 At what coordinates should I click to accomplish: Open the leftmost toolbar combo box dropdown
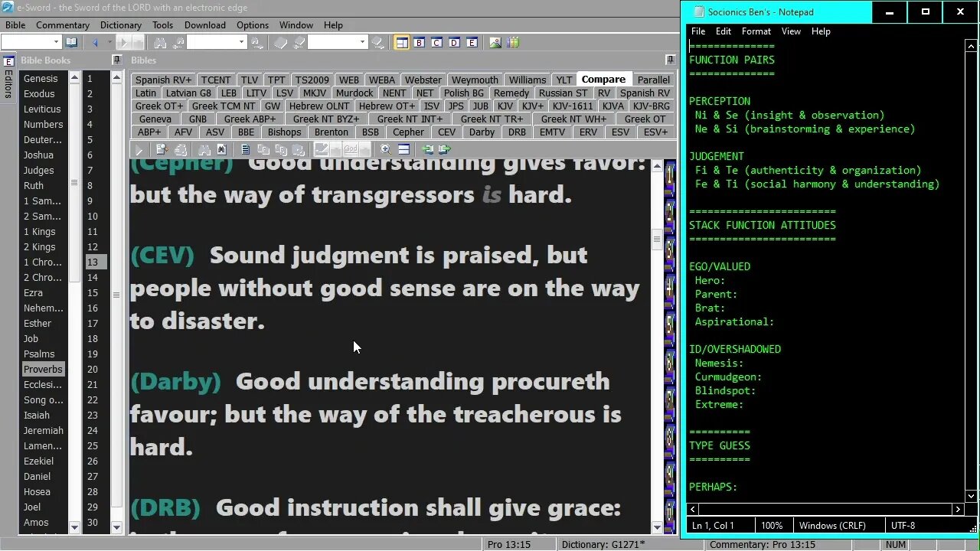[x=56, y=42]
